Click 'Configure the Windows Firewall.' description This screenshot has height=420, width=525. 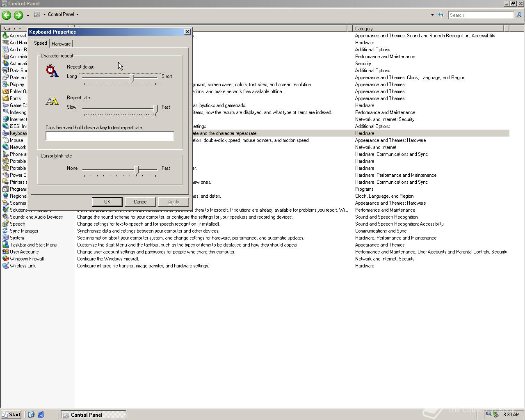pyautogui.click(x=108, y=259)
